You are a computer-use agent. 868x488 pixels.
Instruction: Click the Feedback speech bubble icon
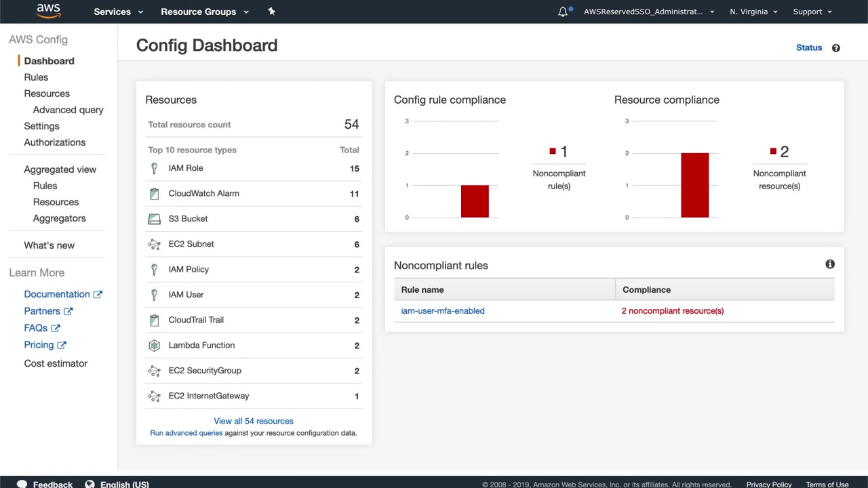(22, 484)
